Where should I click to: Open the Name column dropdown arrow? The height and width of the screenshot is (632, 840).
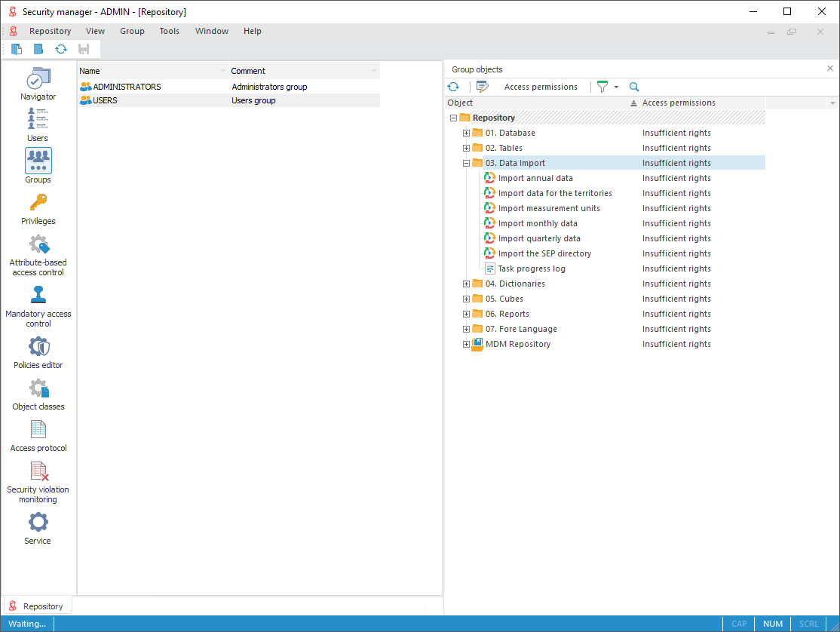coord(223,71)
